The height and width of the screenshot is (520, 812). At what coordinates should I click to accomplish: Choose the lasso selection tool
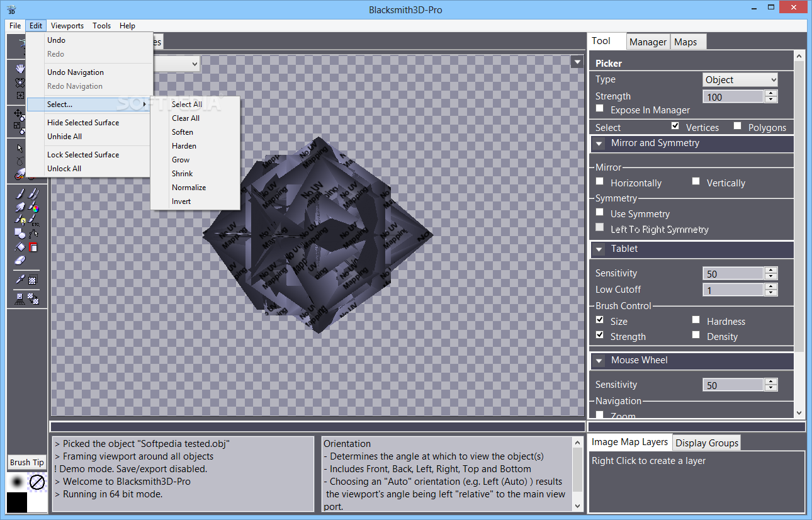[x=20, y=162]
